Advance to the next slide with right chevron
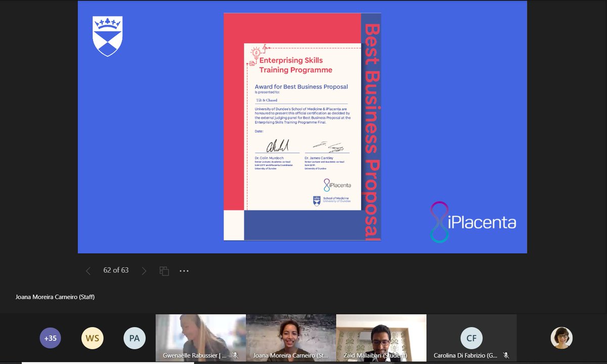Screen dimensions: 607x364 [x=144, y=271]
